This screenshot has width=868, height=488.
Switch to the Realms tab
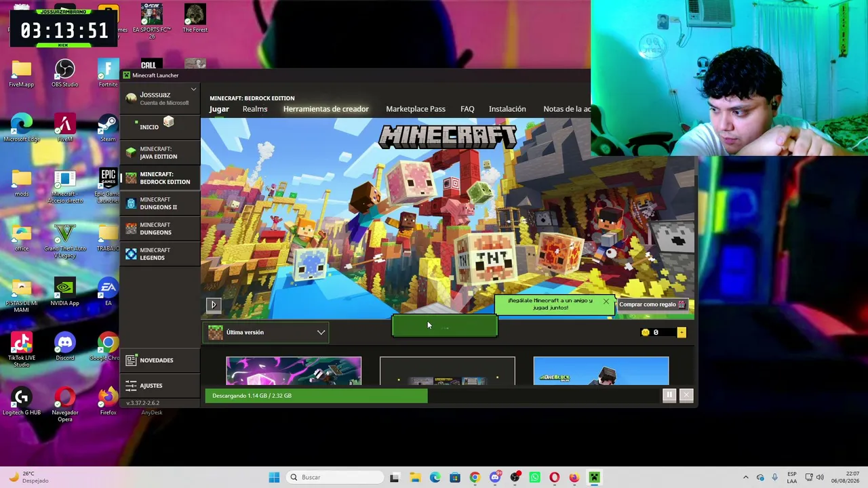click(255, 109)
